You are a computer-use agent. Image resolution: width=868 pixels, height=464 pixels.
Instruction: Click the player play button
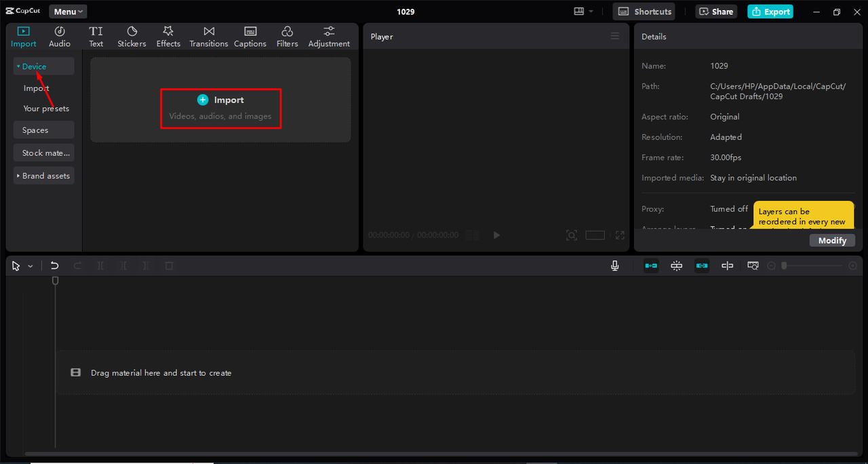(x=496, y=235)
